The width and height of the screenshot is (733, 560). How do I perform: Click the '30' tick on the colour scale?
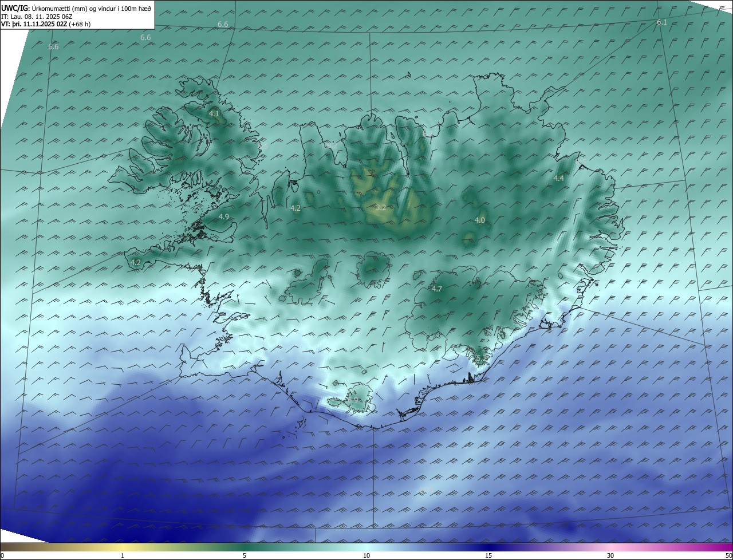(610, 555)
